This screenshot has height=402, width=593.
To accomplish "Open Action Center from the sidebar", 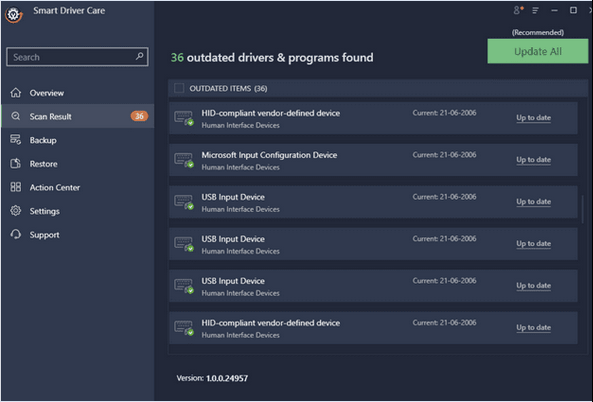I will click(78, 187).
